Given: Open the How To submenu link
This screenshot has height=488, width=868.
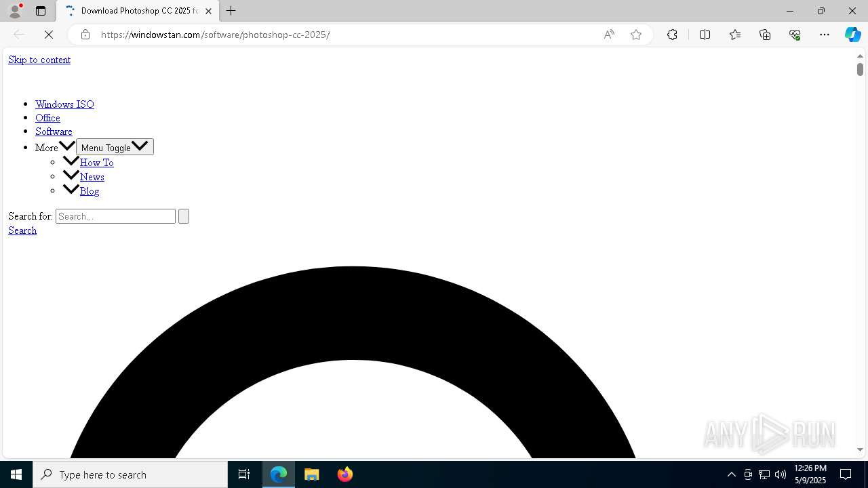Looking at the screenshot, I should coord(97,163).
